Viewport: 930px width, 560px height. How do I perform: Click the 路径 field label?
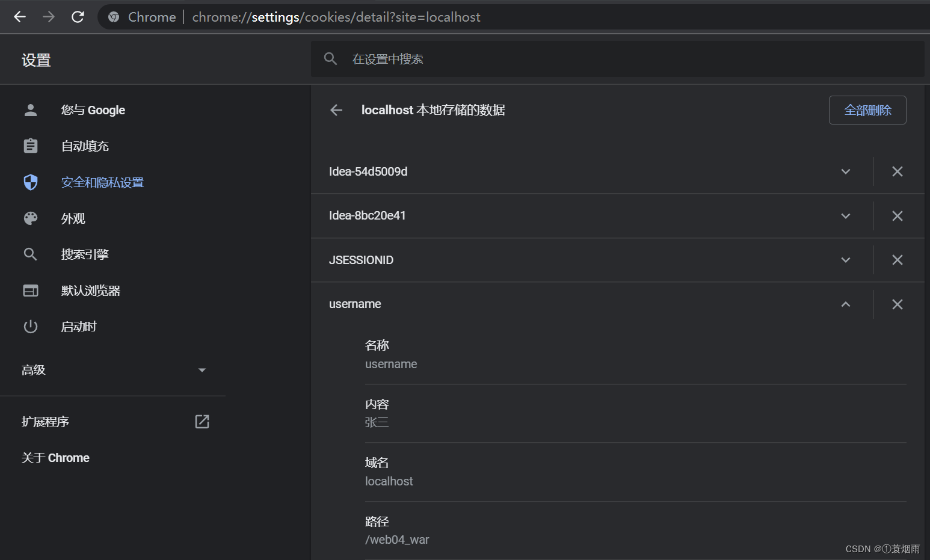377,522
